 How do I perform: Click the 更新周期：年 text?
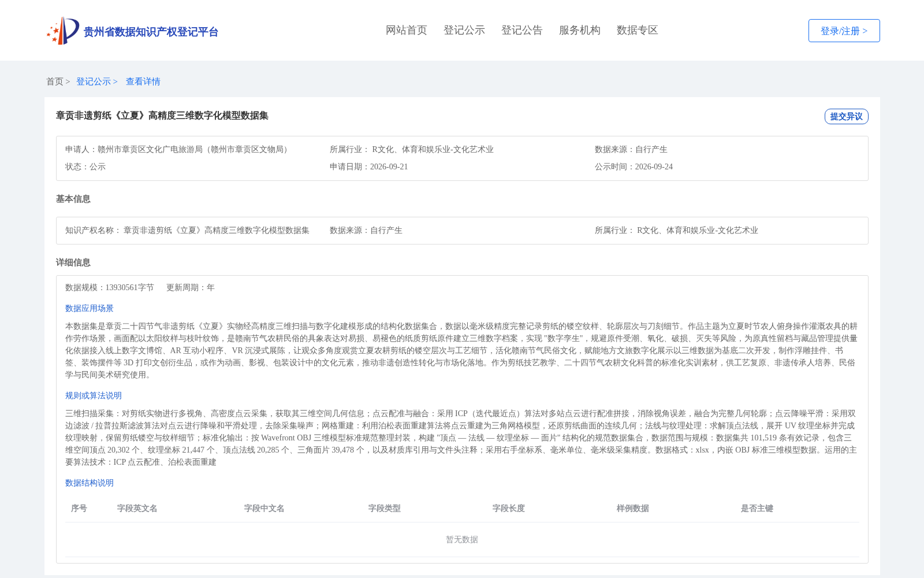pos(191,287)
